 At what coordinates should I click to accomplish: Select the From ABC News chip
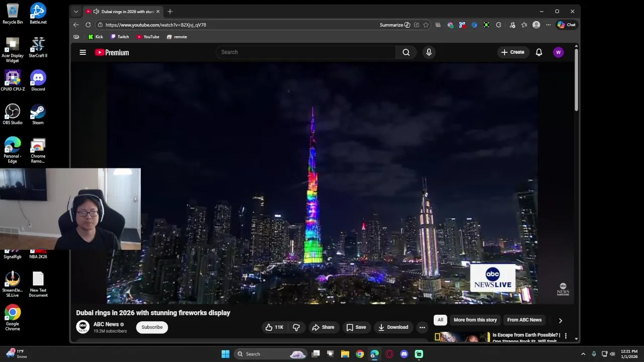(x=524, y=320)
